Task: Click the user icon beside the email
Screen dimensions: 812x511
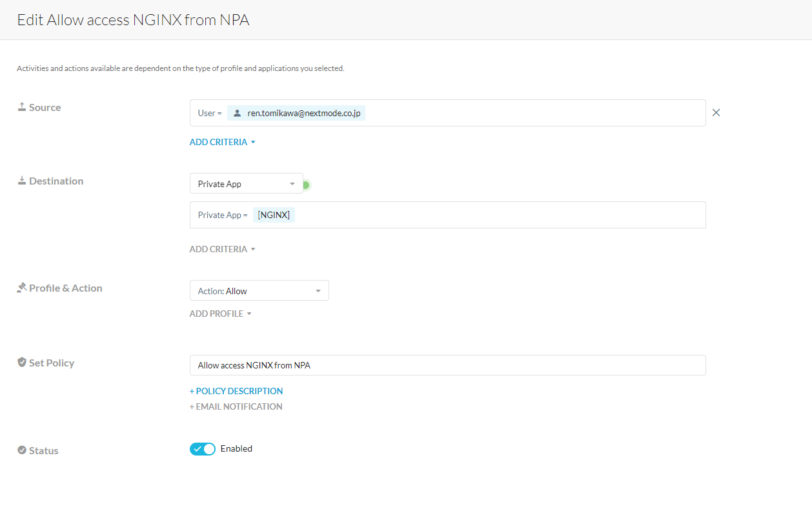Action: [238, 113]
